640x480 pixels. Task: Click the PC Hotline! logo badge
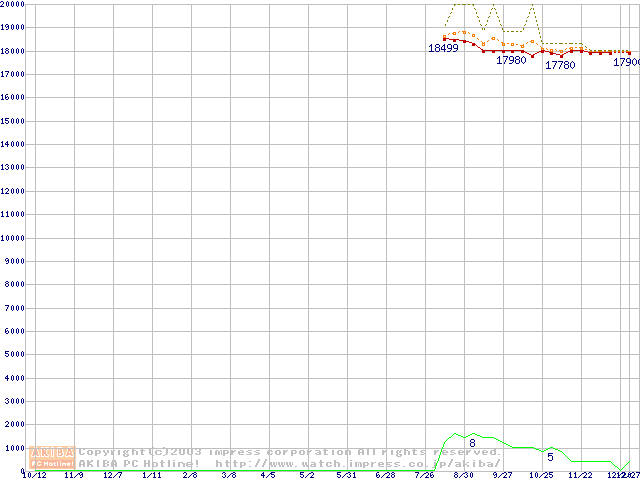pos(53,464)
